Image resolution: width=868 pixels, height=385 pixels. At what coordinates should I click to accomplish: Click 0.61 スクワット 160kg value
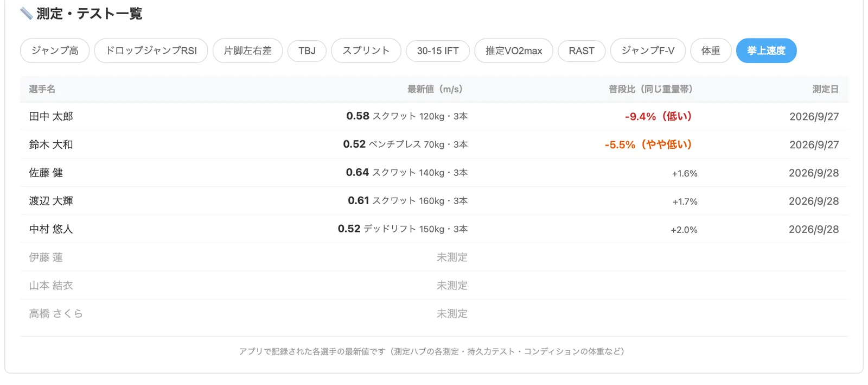[x=407, y=201]
